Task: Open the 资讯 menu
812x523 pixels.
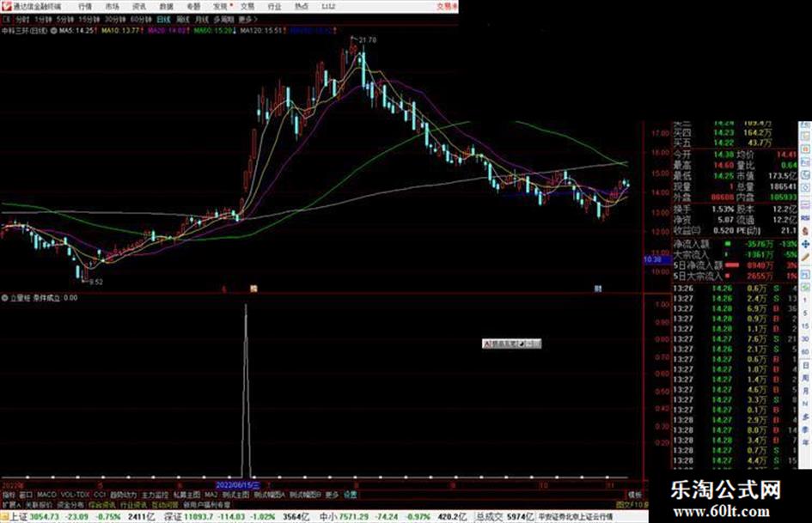Action: pos(139,6)
